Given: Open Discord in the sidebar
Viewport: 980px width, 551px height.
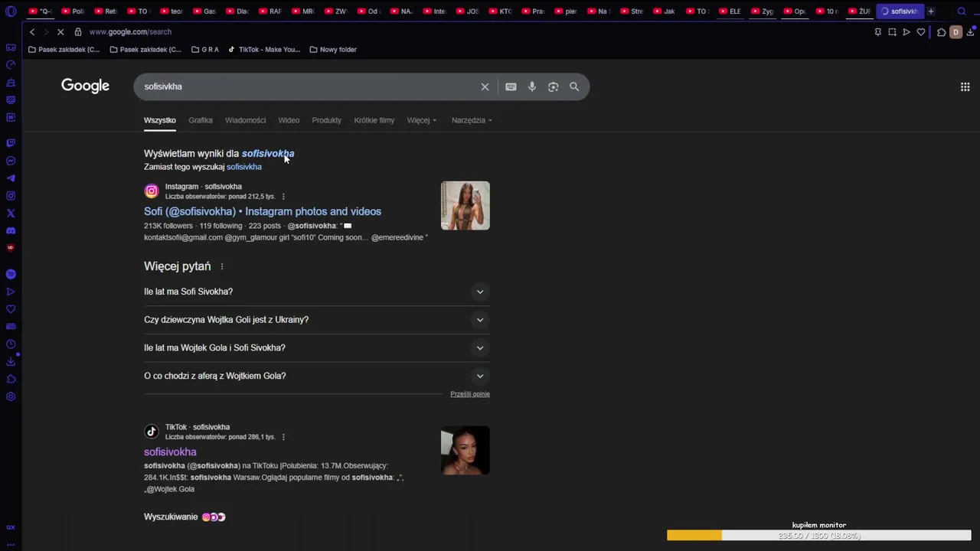Looking at the screenshot, I should pos(11,230).
